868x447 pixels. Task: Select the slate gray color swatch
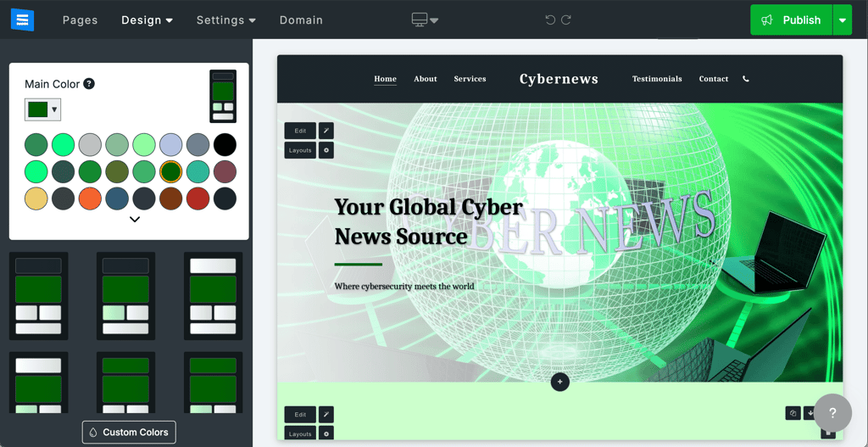[x=198, y=144]
